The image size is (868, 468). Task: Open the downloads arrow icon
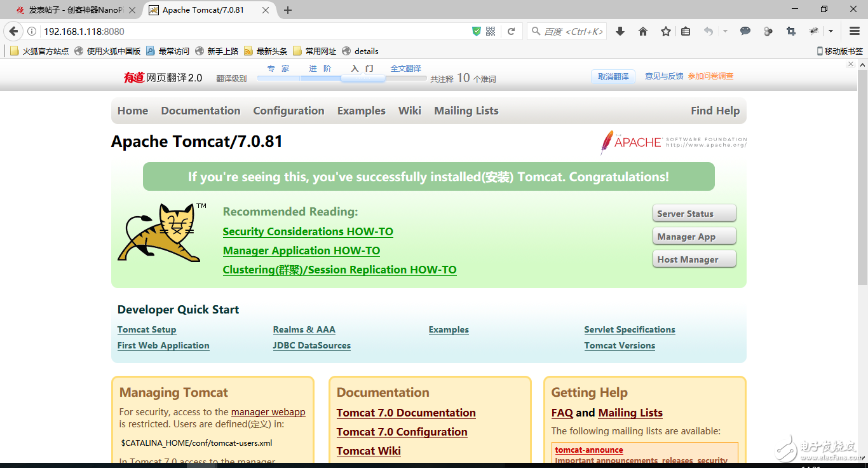click(620, 31)
